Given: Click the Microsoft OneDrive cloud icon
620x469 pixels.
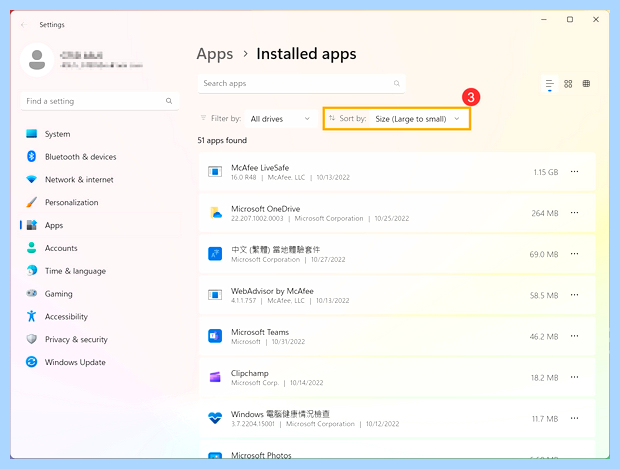Looking at the screenshot, I should click(x=215, y=213).
